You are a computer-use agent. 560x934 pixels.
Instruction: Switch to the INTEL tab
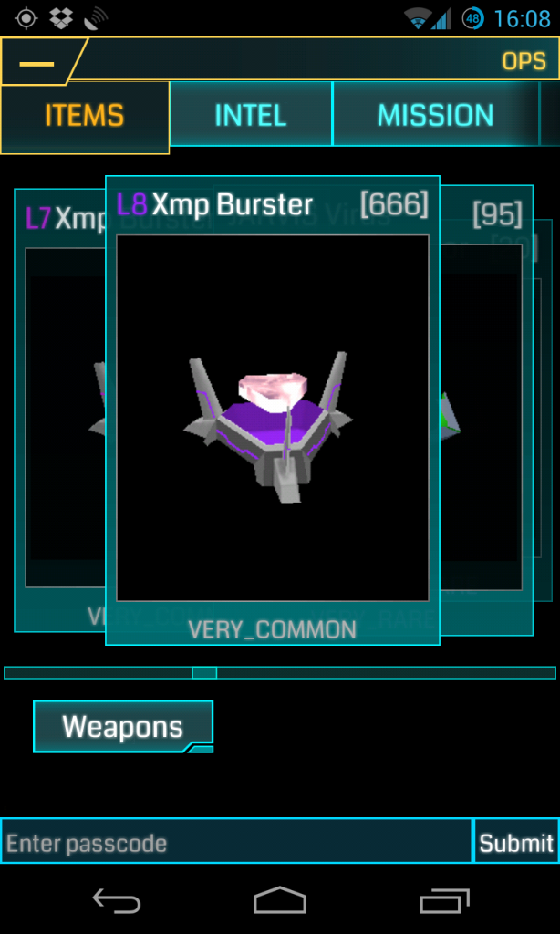click(x=251, y=114)
